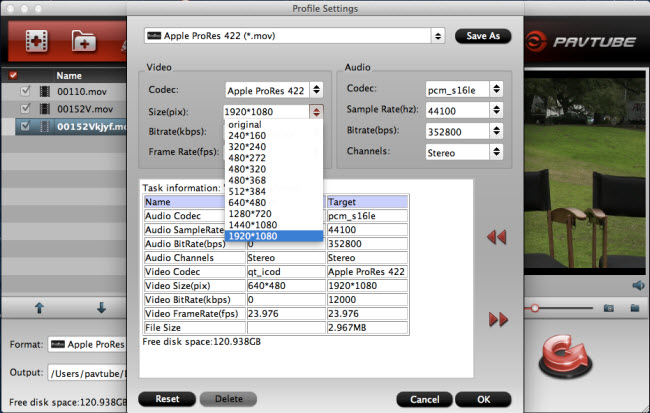The image size is (650, 413).
Task: Click the preview playback slider handle
Action: coord(535,308)
